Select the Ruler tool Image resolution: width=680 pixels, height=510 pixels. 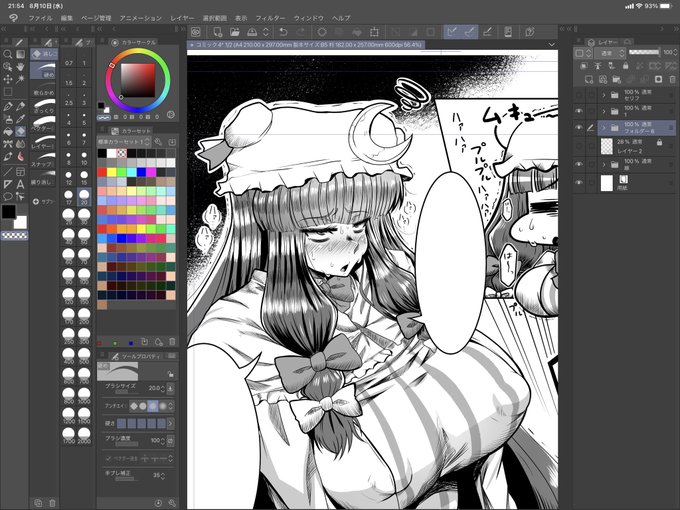click(8, 184)
